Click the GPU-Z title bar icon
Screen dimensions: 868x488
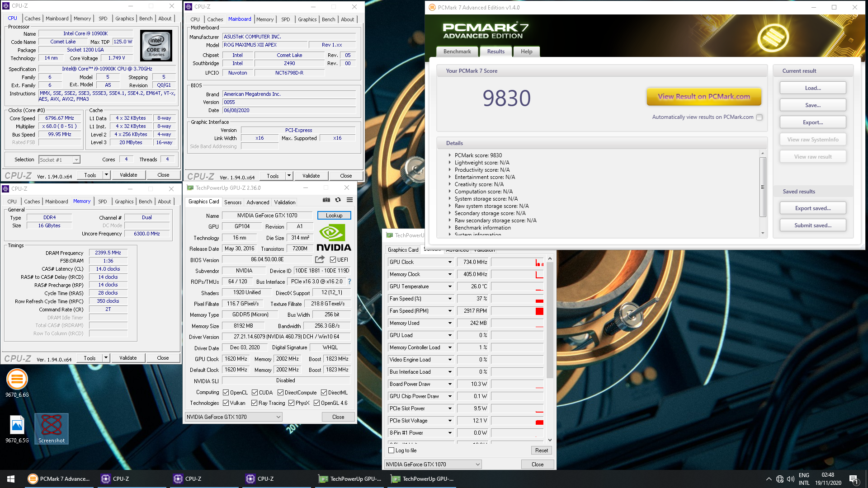pyautogui.click(x=190, y=188)
